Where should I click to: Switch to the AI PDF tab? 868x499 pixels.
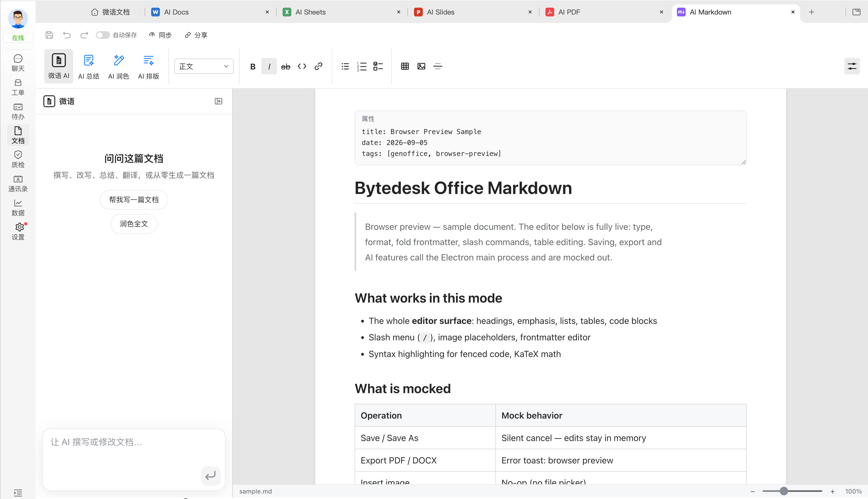[604, 12]
